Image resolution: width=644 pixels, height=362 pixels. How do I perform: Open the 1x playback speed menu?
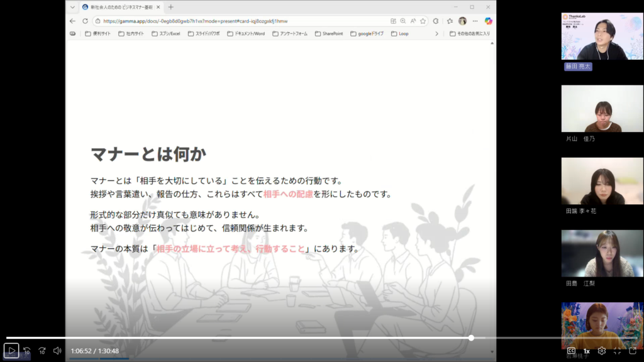586,351
